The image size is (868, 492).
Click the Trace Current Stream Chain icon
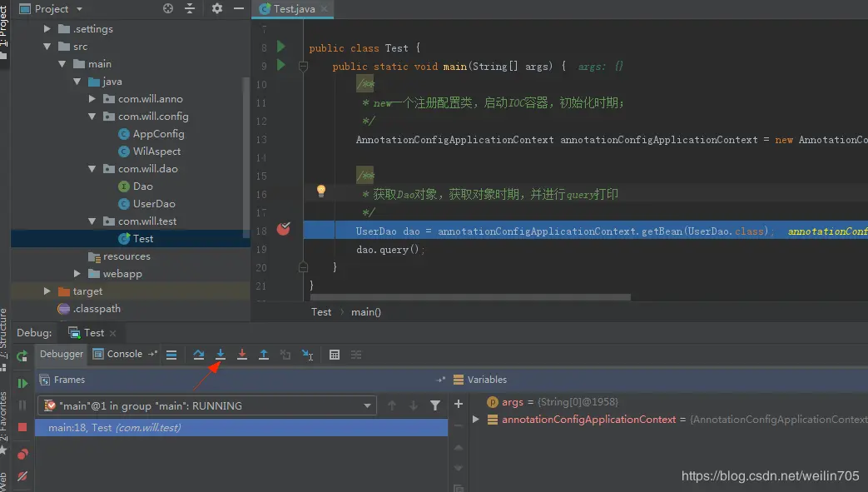pos(356,355)
